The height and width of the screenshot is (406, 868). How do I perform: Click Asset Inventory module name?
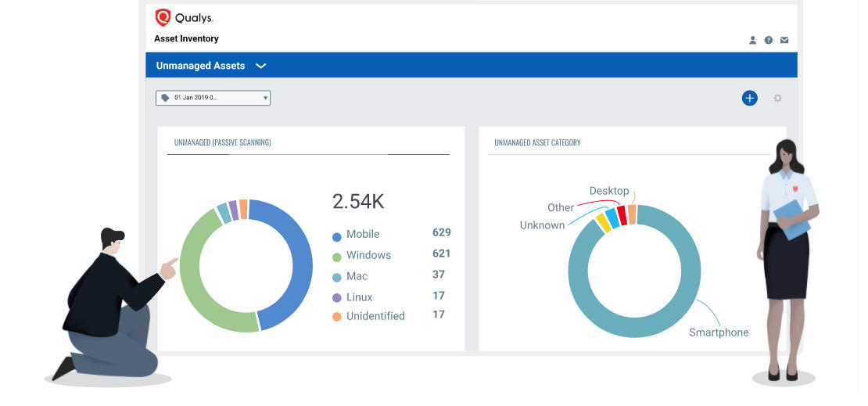click(186, 39)
